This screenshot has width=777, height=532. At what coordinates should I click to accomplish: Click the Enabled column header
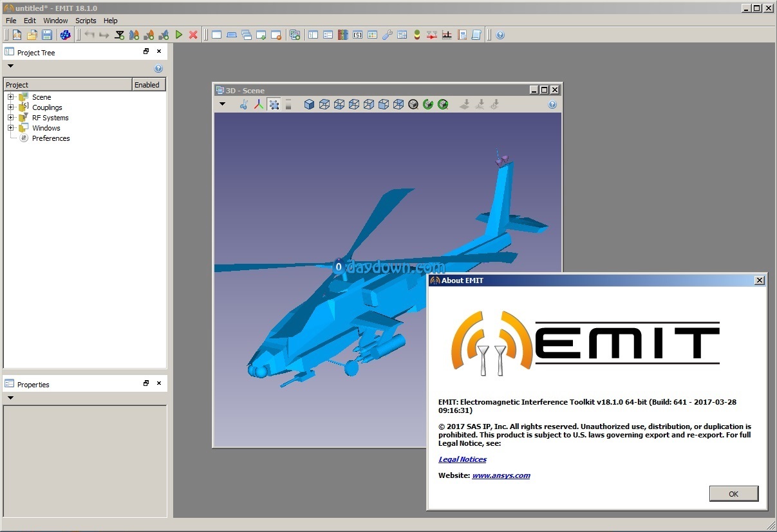tap(149, 84)
